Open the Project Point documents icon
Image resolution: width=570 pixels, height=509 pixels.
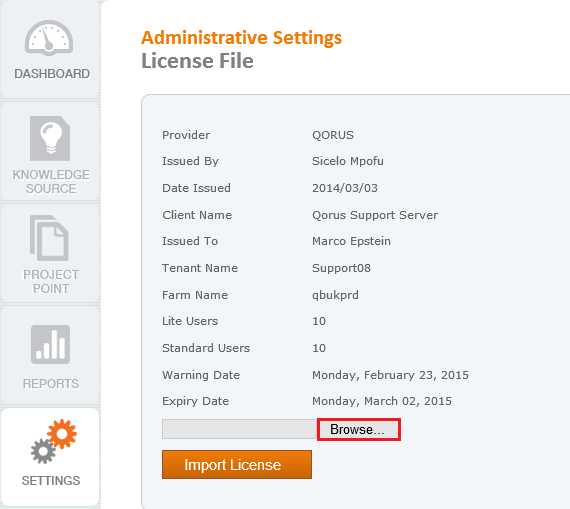49,238
